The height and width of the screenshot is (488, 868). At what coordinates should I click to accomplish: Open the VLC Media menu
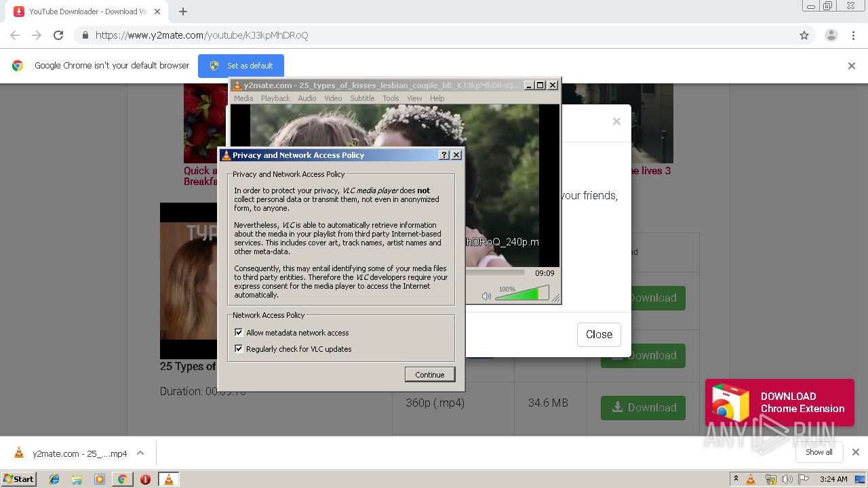pyautogui.click(x=243, y=98)
